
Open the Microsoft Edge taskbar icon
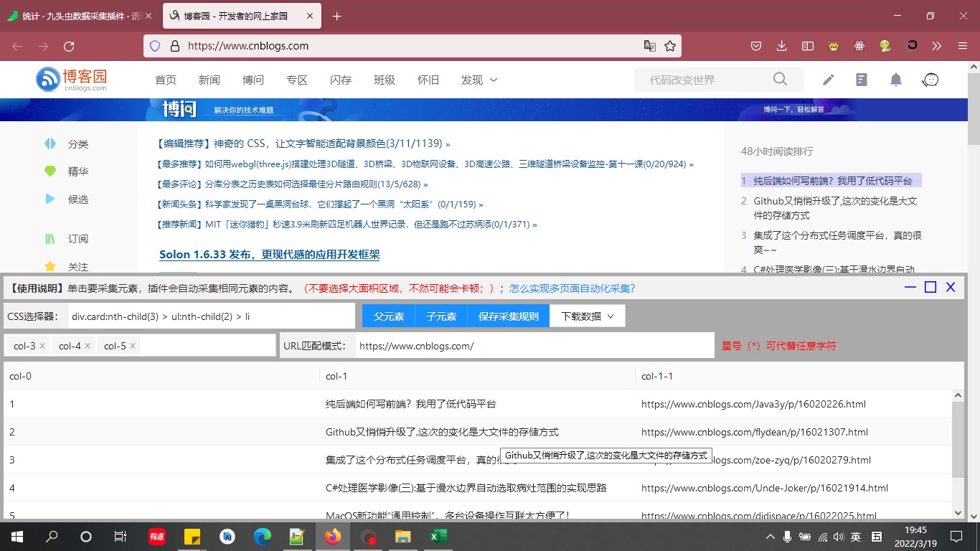point(263,537)
